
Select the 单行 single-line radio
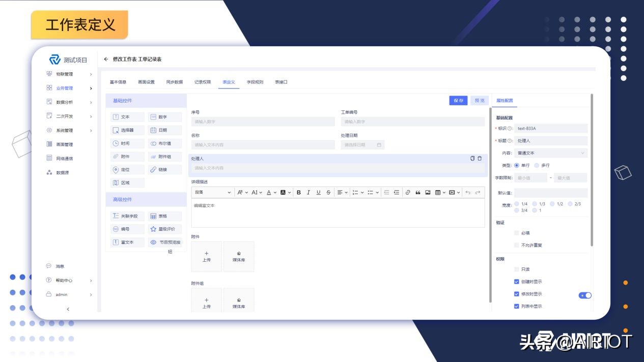pos(517,165)
